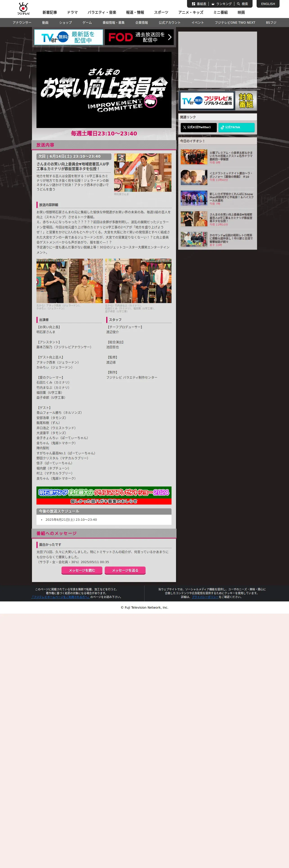Go to ショップ page
Image resolution: width=289 pixels, height=868 pixels.
[x=65, y=23]
